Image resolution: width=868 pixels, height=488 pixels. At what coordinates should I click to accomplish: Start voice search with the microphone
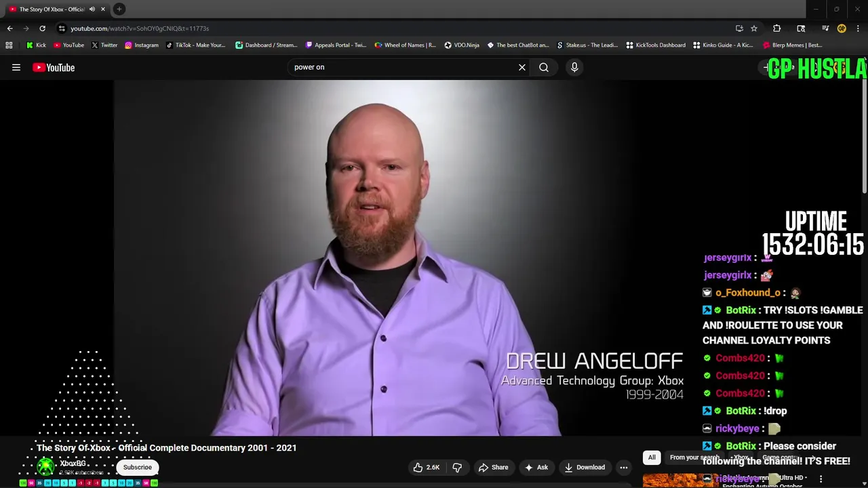(574, 67)
